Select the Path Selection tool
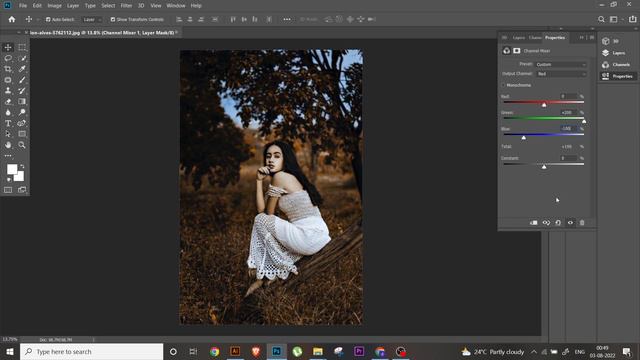640x360 pixels. coord(8,134)
